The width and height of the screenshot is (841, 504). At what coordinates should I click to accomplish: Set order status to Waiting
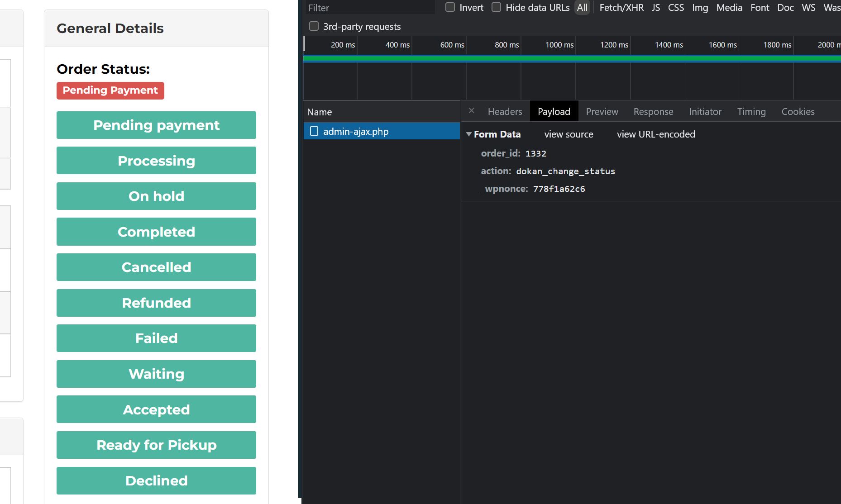click(x=156, y=374)
